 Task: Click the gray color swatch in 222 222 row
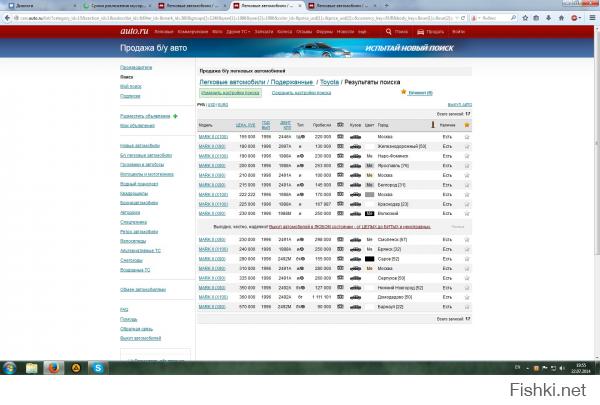pos(369,194)
